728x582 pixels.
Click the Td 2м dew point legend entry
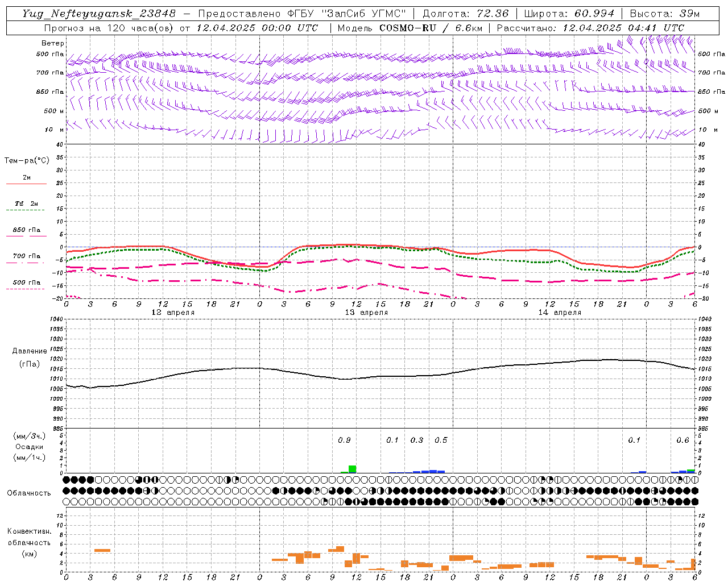click(27, 203)
